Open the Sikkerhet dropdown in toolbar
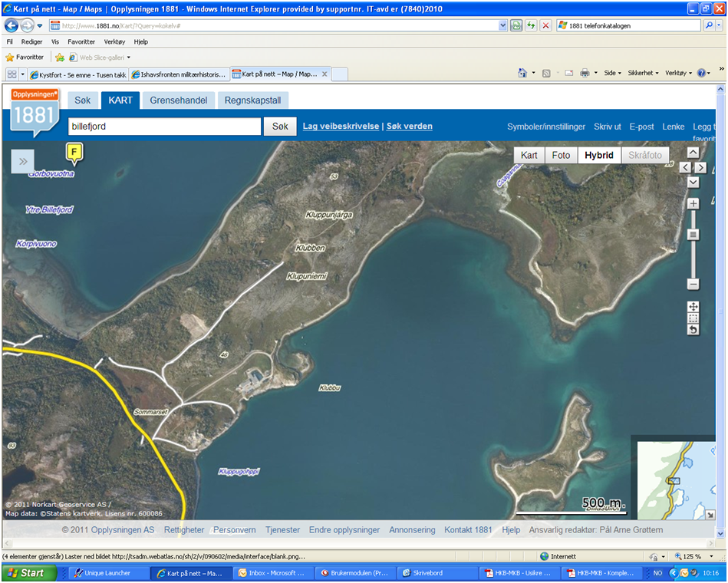Viewport: 728px width, 583px height. 643,73
